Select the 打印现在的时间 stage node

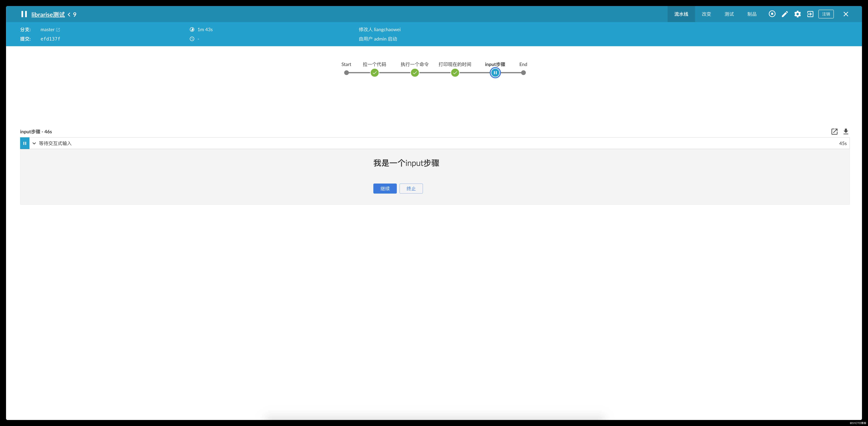pos(455,72)
